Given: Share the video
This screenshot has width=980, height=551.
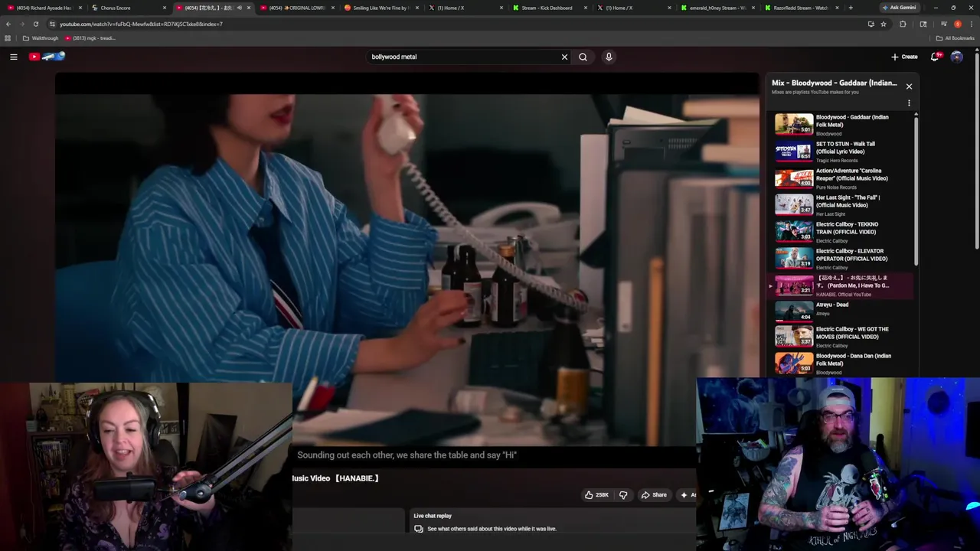Looking at the screenshot, I should [654, 495].
